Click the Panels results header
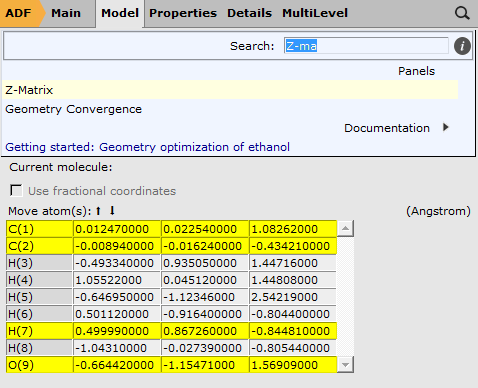 (x=416, y=71)
